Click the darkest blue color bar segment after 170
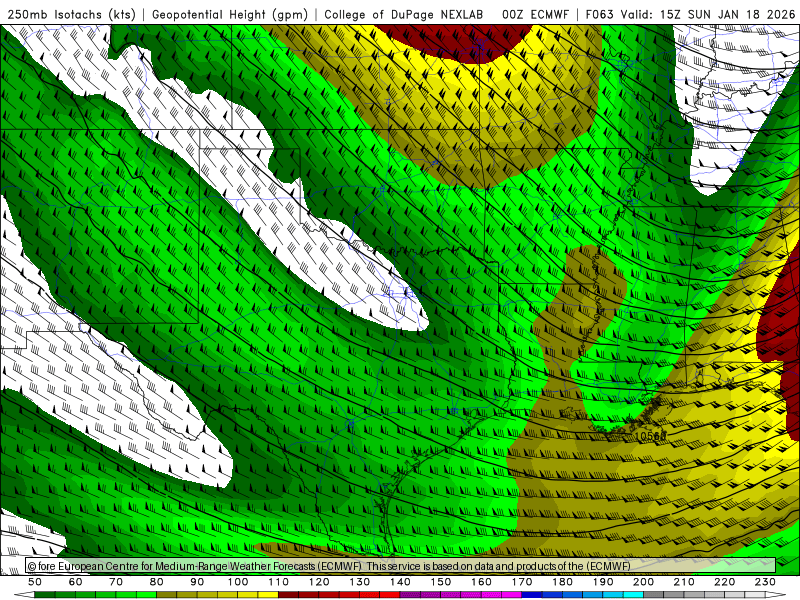 [532, 595]
